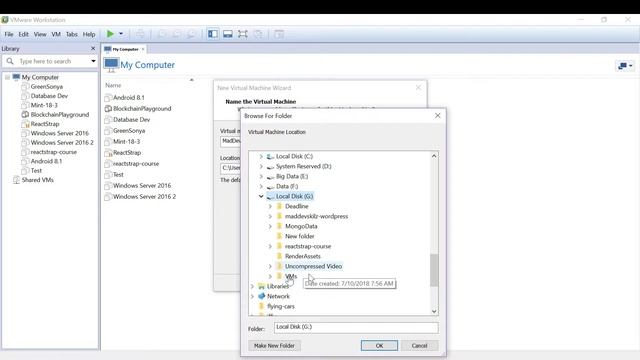Expand Big Data (E:) in folder tree

(261, 176)
